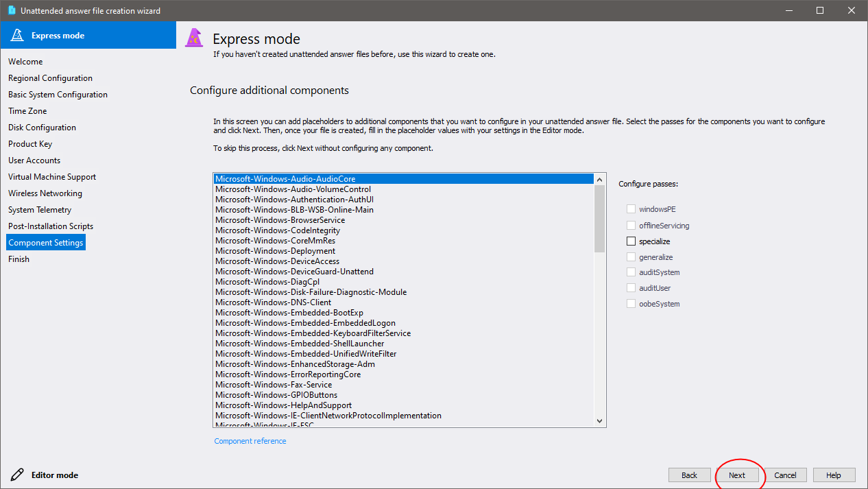Open Help for the wizard
The height and width of the screenshot is (489, 868).
(834, 475)
